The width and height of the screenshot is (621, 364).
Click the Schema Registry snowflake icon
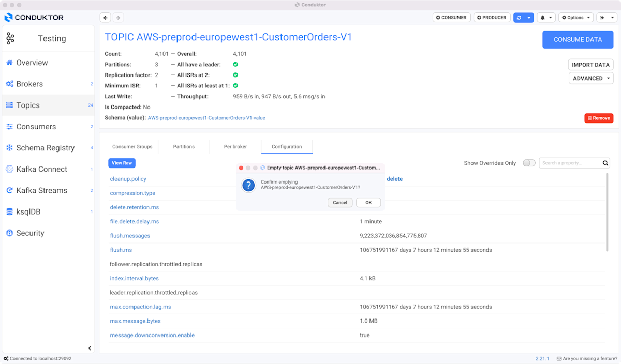click(9, 148)
